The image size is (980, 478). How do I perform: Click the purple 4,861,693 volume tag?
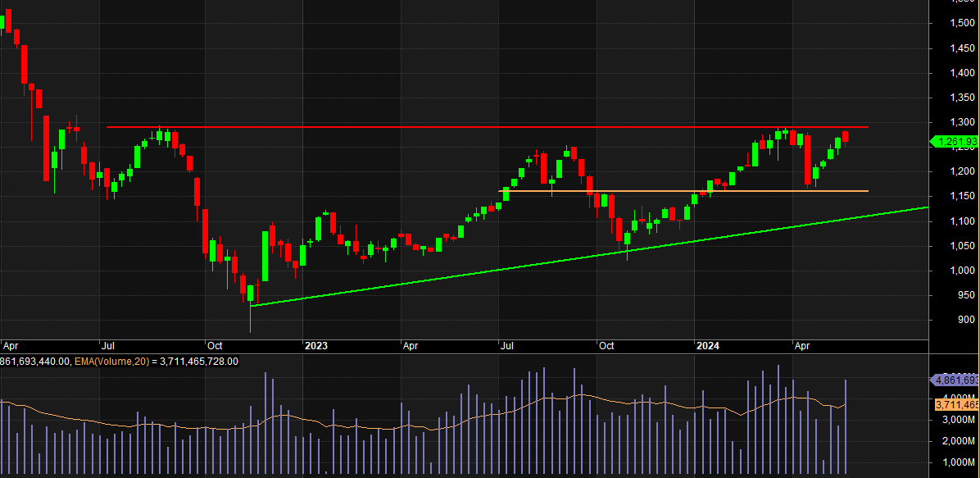955,380
